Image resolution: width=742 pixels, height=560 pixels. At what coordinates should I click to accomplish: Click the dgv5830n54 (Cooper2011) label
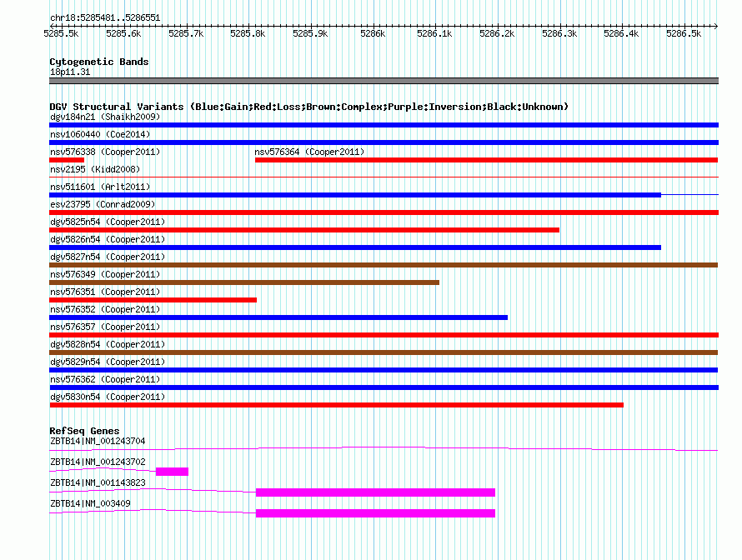(108, 397)
